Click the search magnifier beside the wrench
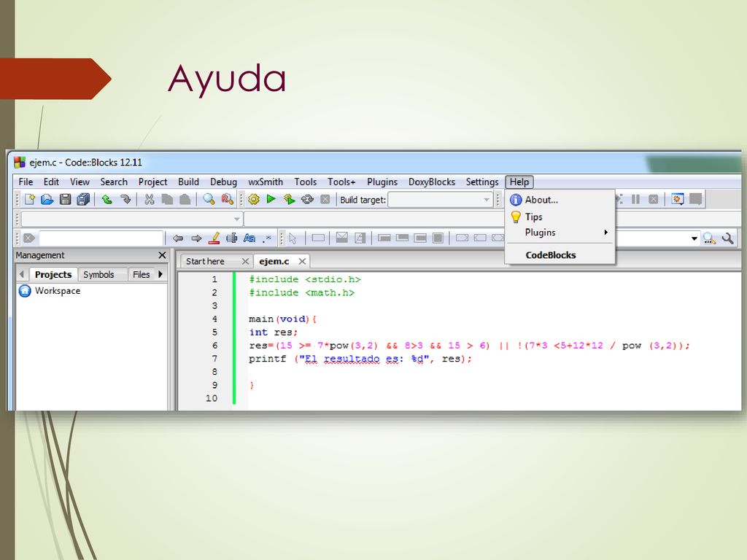747x560 pixels. (709, 238)
